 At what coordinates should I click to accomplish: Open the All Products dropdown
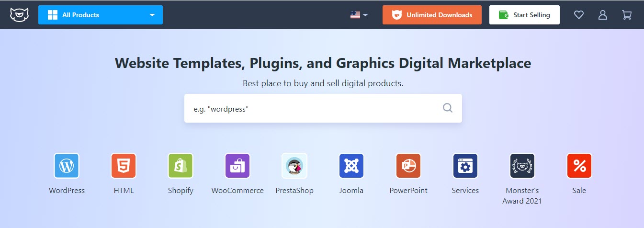tap(101, 15)
